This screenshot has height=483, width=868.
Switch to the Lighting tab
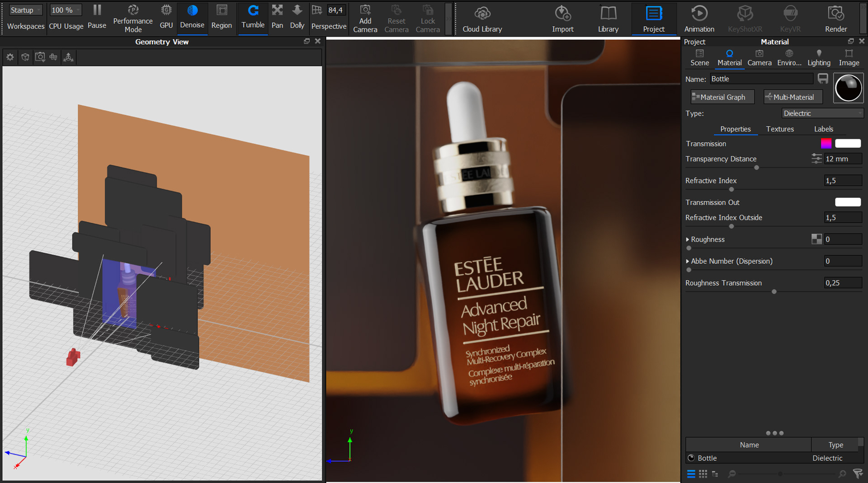(x=819, y=58)
